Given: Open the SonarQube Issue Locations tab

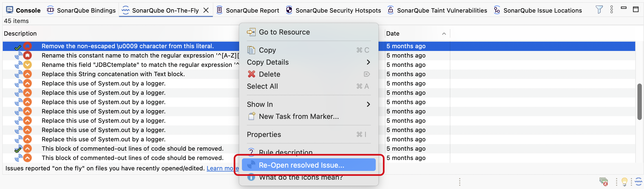Looking at the screenshot, I should [x=538, y=10].
